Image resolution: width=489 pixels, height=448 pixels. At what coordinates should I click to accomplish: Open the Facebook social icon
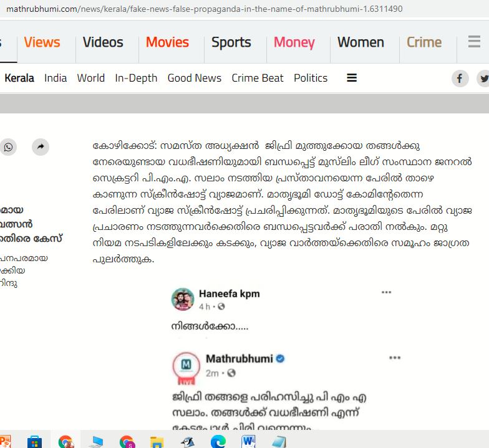pos(460,79)
